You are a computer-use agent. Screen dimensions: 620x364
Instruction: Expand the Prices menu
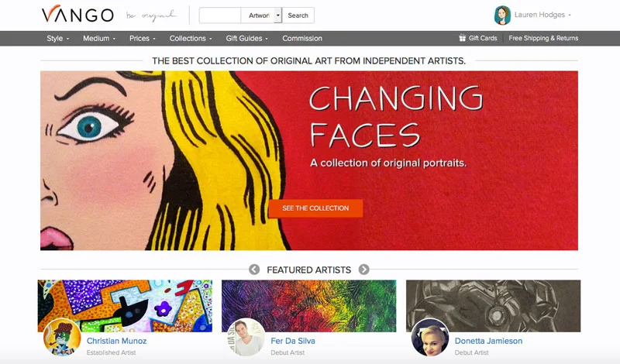(x=143, y=39)
